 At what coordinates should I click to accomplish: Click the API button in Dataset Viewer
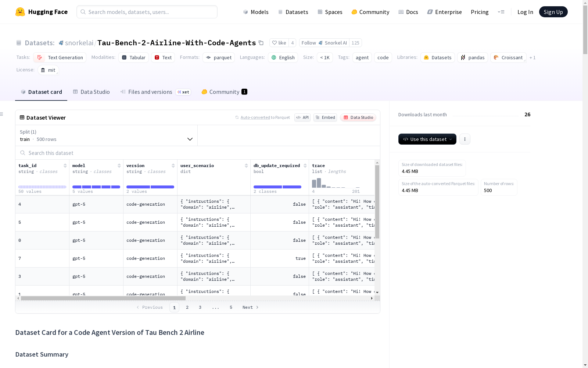pyautogui.click(x=302, y=117)
